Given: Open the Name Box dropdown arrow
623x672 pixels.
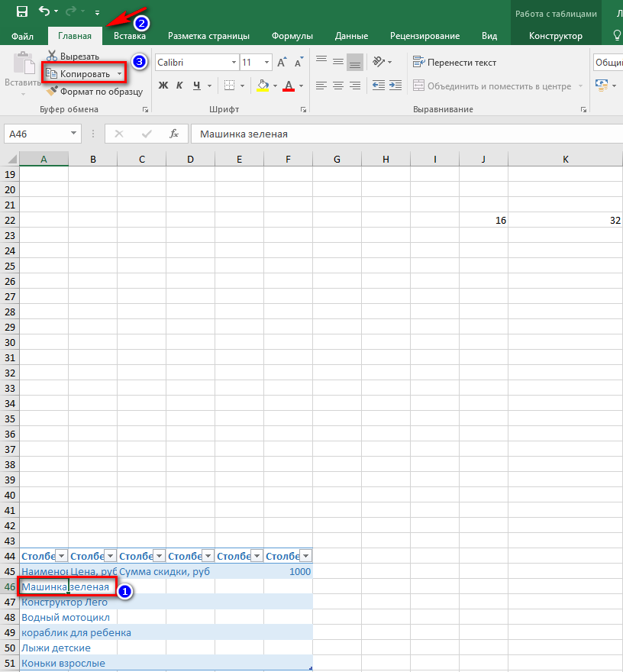Looking at the screenshot, I should click(x=74, y=134).
